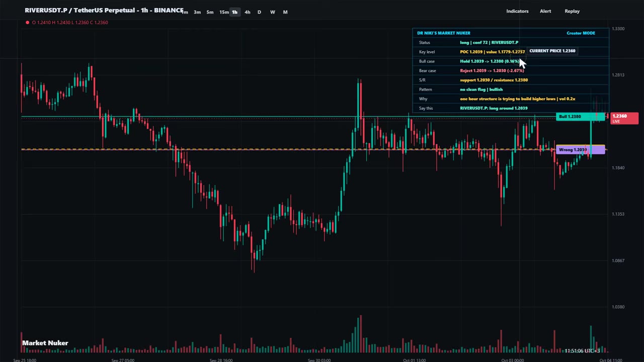Click the 'long around 1.2039' text
The image size is (644, 362).
(x=494, y=108)
